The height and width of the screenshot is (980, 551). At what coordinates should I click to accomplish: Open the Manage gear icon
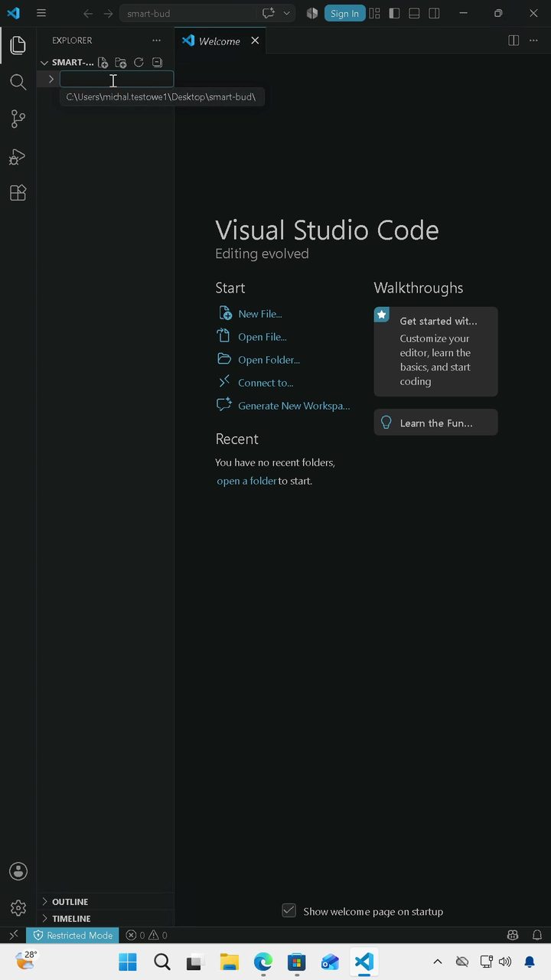[x=18, y=908]
